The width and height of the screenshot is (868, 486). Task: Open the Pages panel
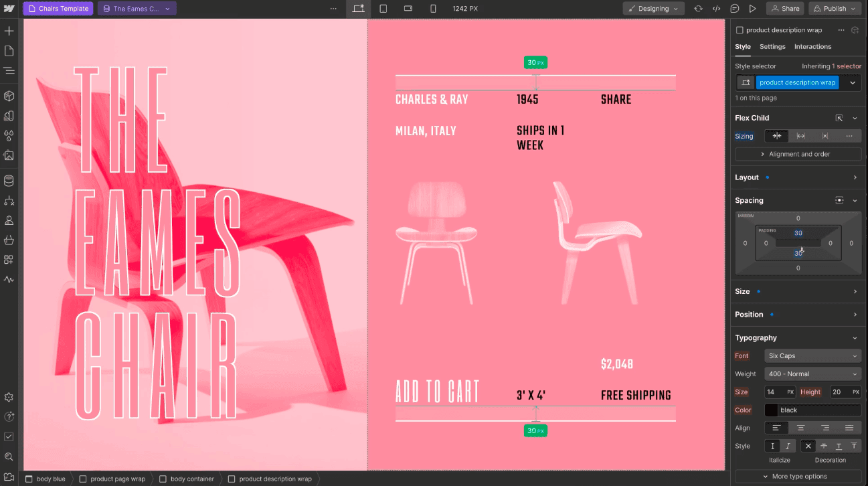(9, 50)
